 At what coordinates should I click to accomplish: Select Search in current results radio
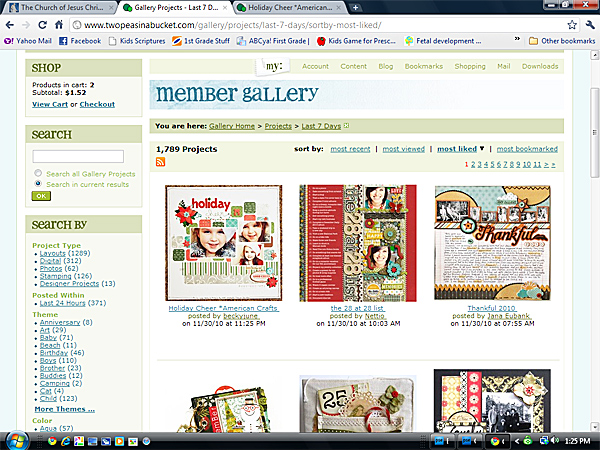click(38, 184)
